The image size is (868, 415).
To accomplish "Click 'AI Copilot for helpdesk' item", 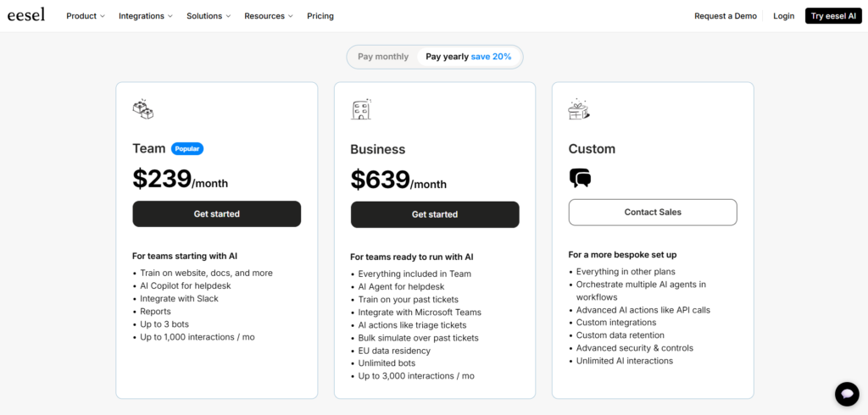I will [186, 285].
